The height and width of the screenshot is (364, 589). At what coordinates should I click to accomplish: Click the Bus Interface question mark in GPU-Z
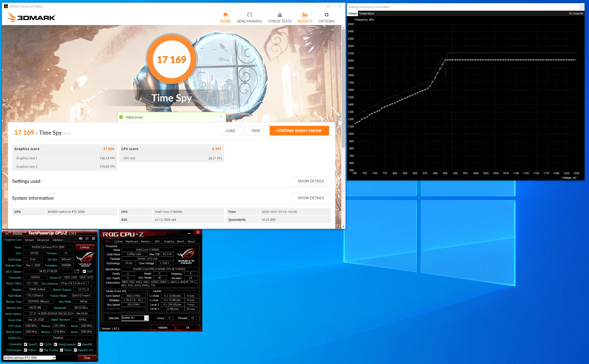pos(94,283)
